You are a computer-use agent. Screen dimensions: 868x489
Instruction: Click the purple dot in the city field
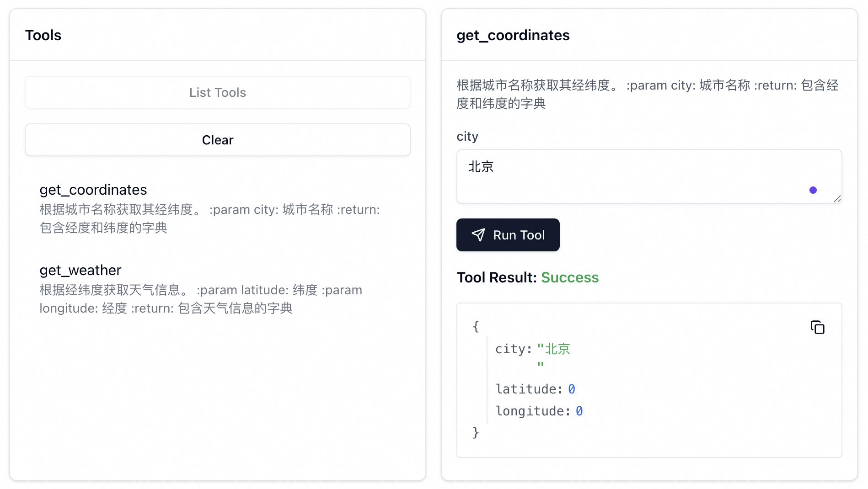[x=813, y=190]
